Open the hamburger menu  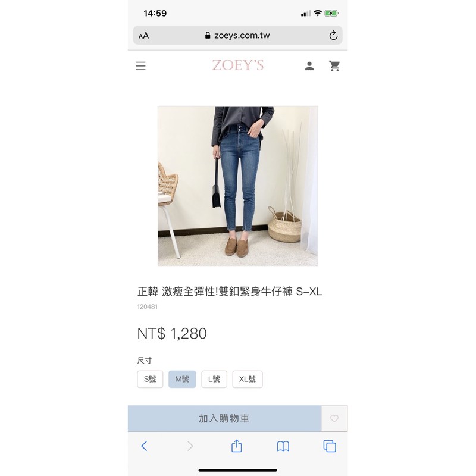[140, 66]
